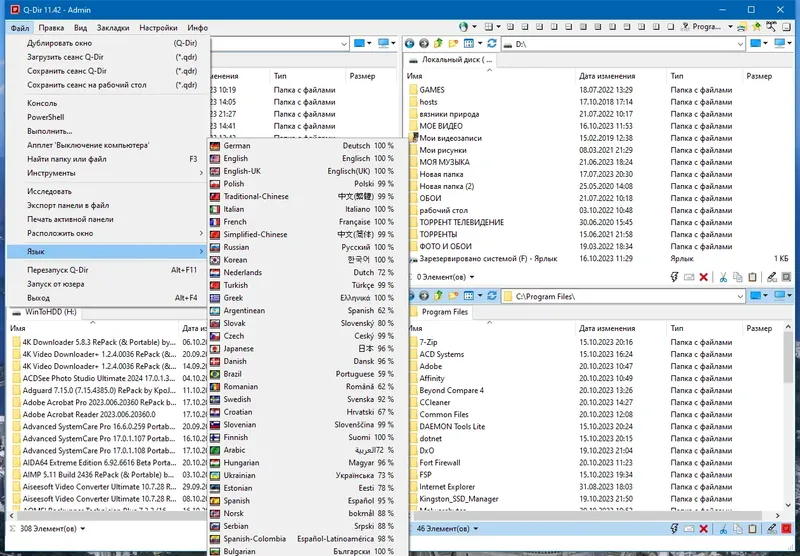Open the globe icon's dropdown arrow

click(x=474, y=27)
